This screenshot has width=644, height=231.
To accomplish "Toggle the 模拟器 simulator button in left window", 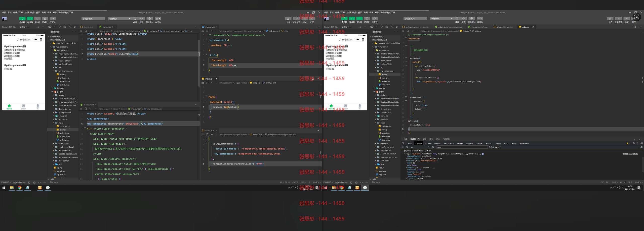I will 22,19.
